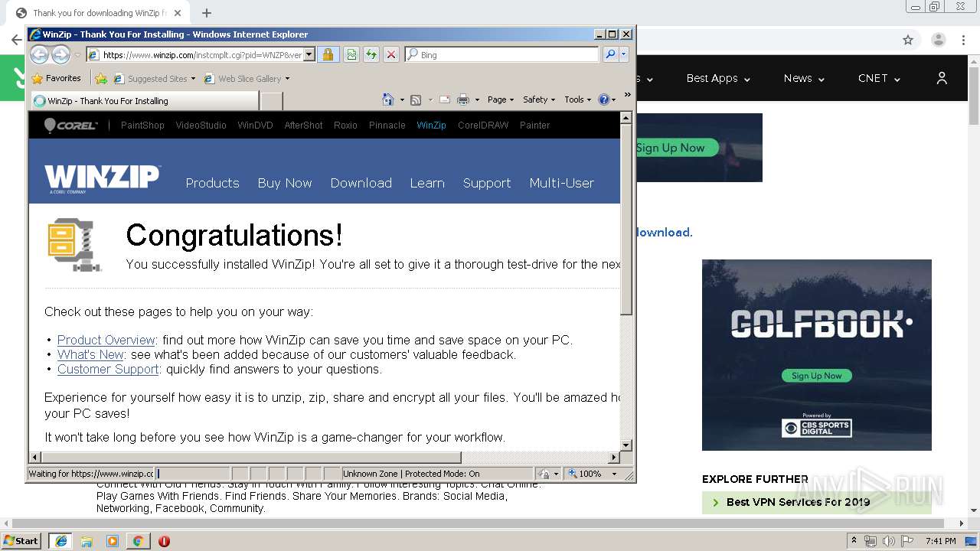Refresh the WinZip page in IE
Viewport: 980px width, 551px height.
pos(371,54)
